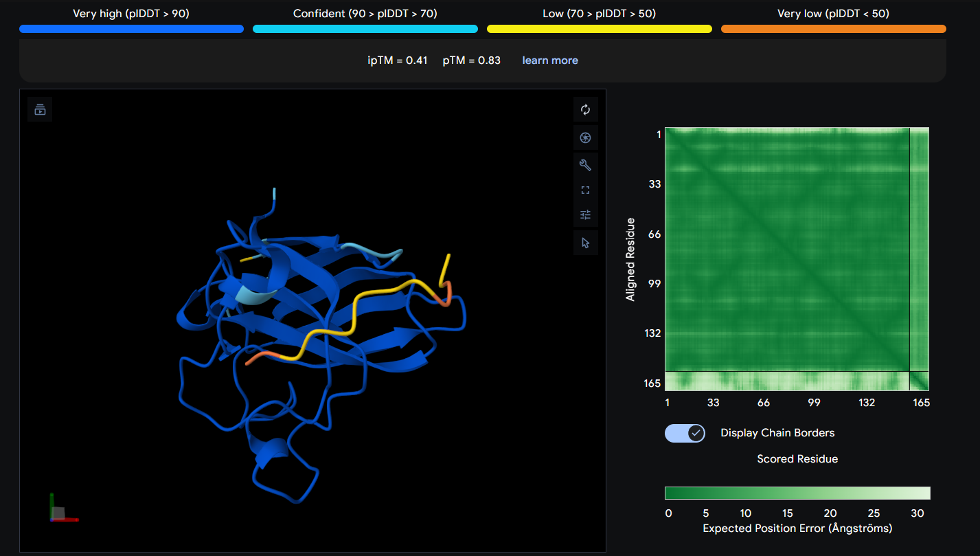
Task: Click the Expected Position Error gradient bar
Action: [797, 493]
